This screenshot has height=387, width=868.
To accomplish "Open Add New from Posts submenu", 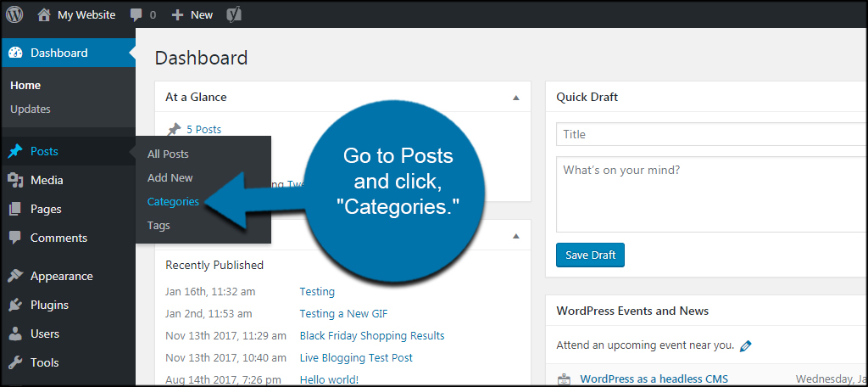I will click(x=170, y=178).
